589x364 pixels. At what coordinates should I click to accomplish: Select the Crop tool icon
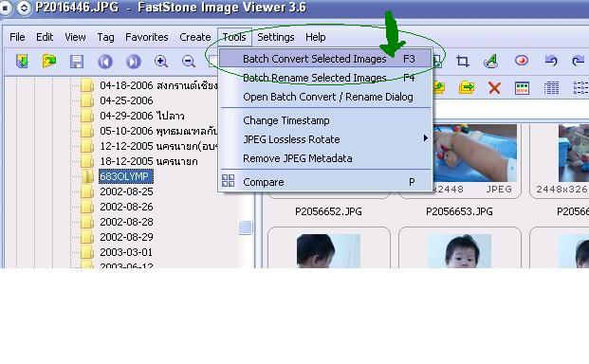point(463,61)
